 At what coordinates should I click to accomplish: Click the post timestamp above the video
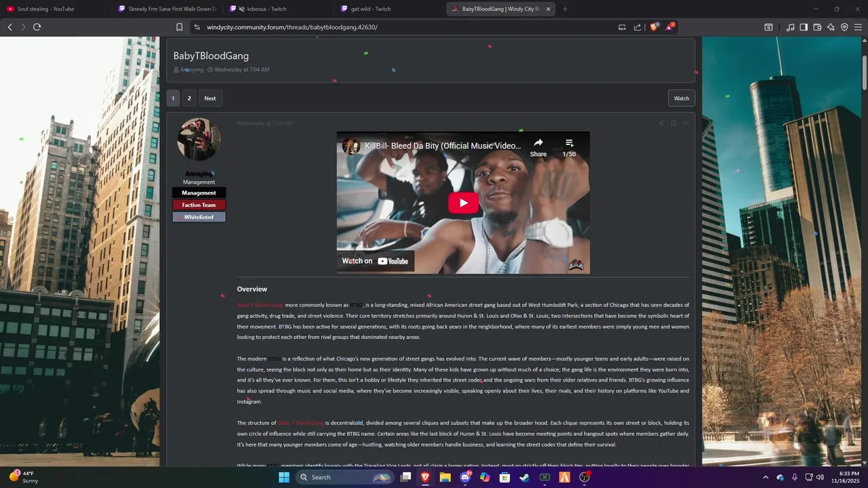pos(264,123)
